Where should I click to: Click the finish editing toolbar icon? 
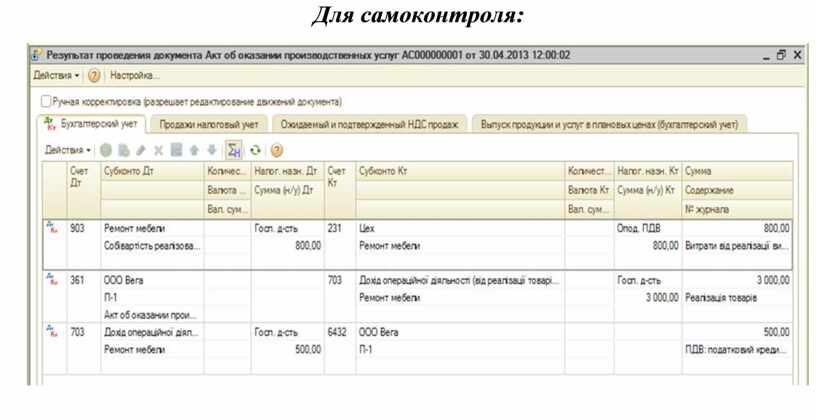(176, 150)
